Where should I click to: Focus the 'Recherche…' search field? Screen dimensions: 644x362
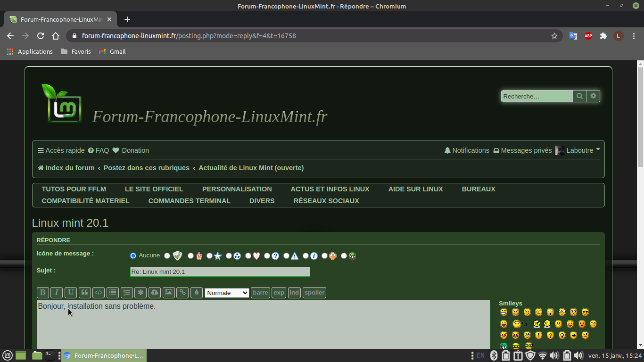pyautogui.click(x=537, y=96)
